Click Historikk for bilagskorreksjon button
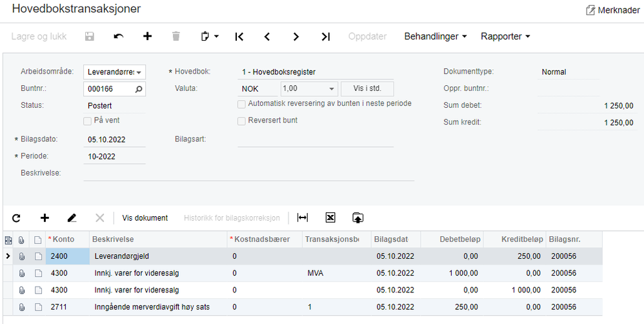 coord(232,218)
